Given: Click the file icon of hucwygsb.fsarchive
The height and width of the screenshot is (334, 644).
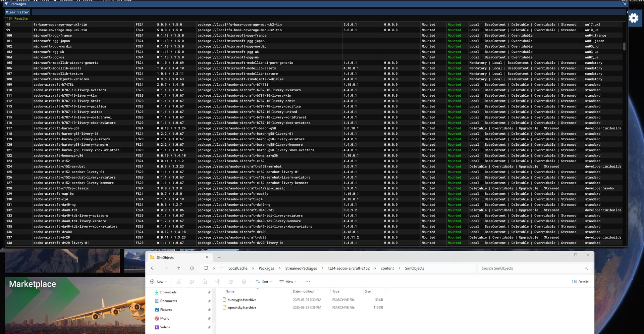Looking at the screenshot, I should coord(224,300).
